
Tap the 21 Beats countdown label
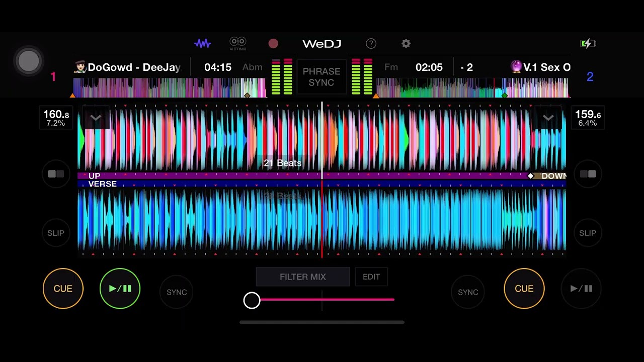[283, 163]
